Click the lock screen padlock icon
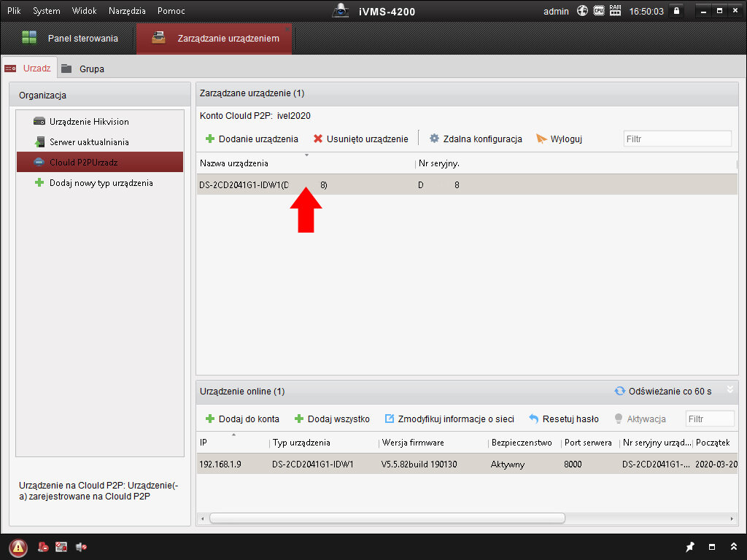Image resolution: width=747 pixels, height=560 pixels. point(677,11)
